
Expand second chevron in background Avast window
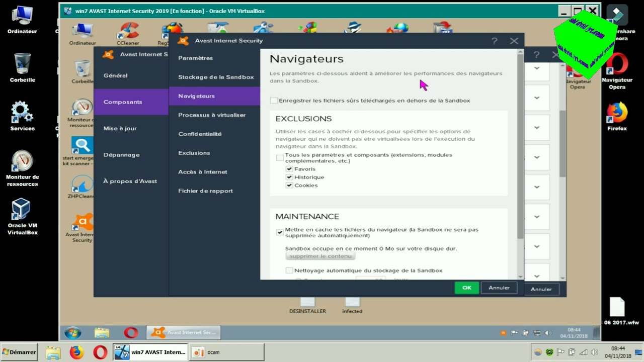(x=537, y=98)
